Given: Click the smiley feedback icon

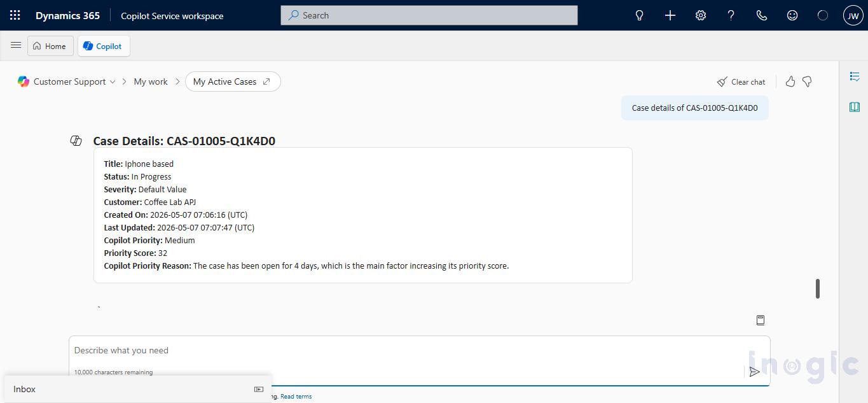Looking at the screenshot, I should (x=792, y=15).
